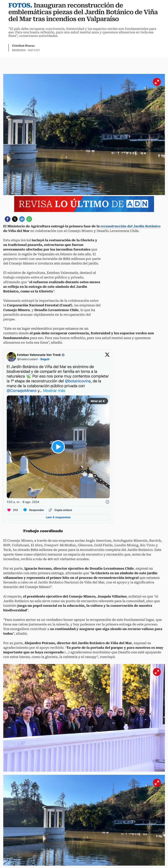Click Responder on the tweet
This screenshot has height=868, width=168.
coord(34,510)
